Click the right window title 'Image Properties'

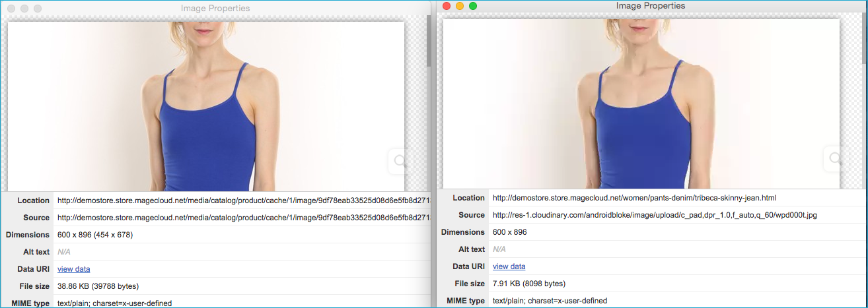click(x=651, y=6)
